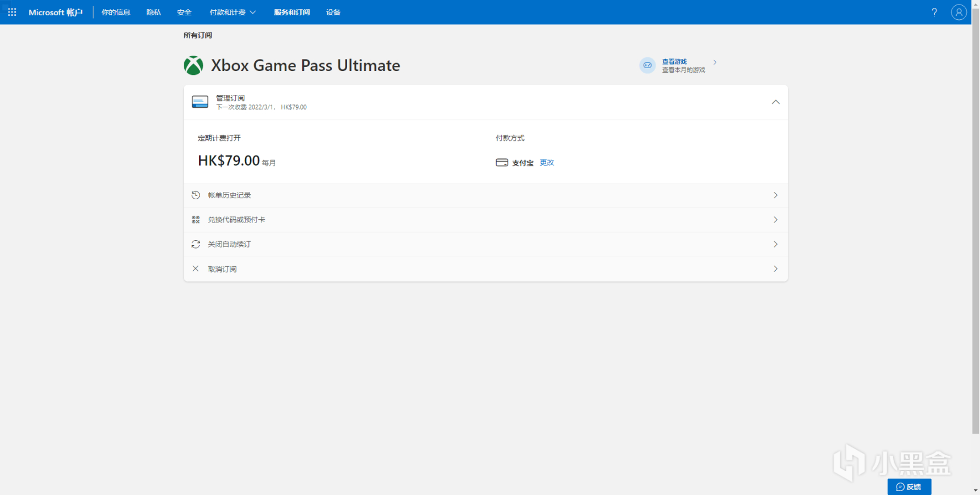The height and width of the screenshot is (495, 980).
Task: Collapse the 管理订阅 section with the up chevron
Action: click(x=775, y=102)
